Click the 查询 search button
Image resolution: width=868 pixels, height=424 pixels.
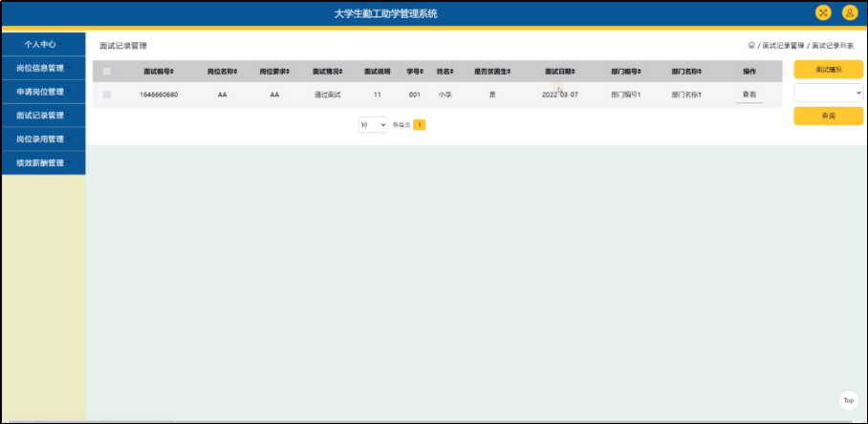828,117
